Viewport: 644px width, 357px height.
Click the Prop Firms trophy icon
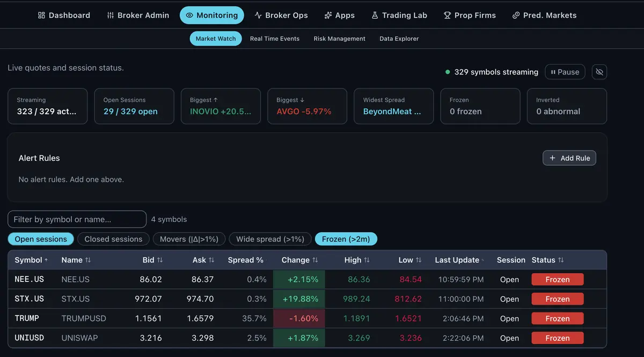447,16
